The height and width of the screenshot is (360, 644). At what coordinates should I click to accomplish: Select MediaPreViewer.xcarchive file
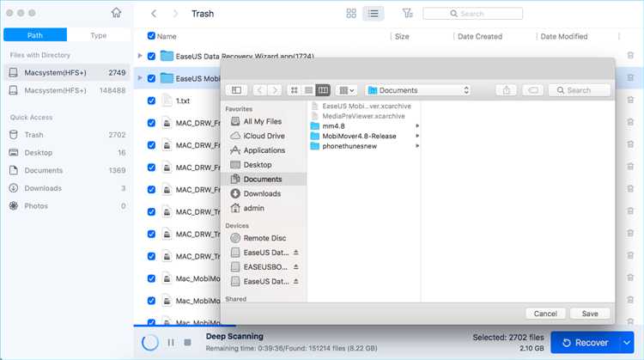(x=363, y=116)
